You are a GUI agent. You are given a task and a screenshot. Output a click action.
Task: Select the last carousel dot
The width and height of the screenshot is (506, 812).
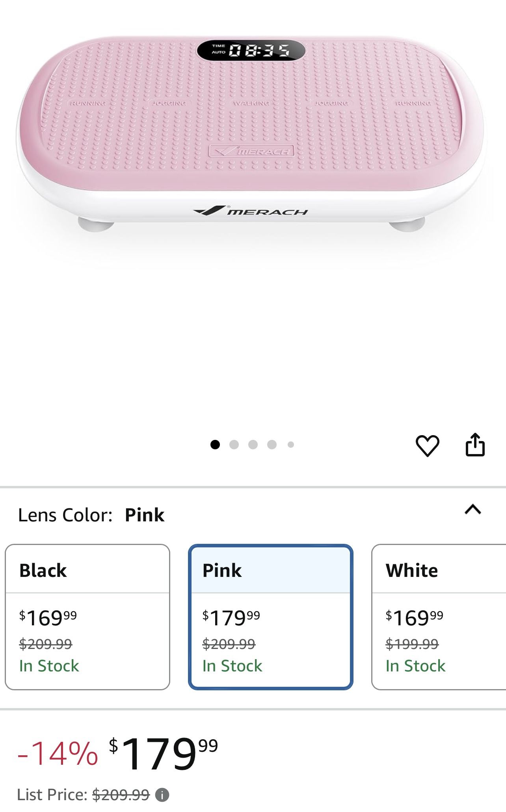coord(290,444)
